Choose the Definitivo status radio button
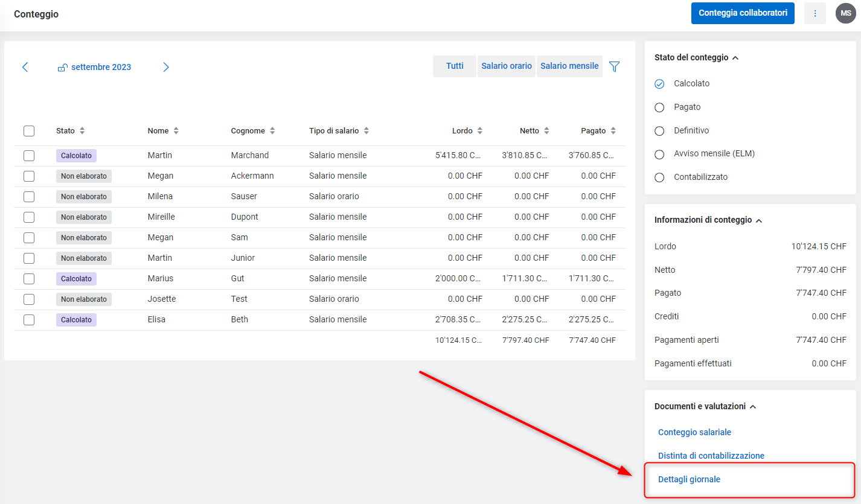861x504 pixels. [x=659, y=131]
